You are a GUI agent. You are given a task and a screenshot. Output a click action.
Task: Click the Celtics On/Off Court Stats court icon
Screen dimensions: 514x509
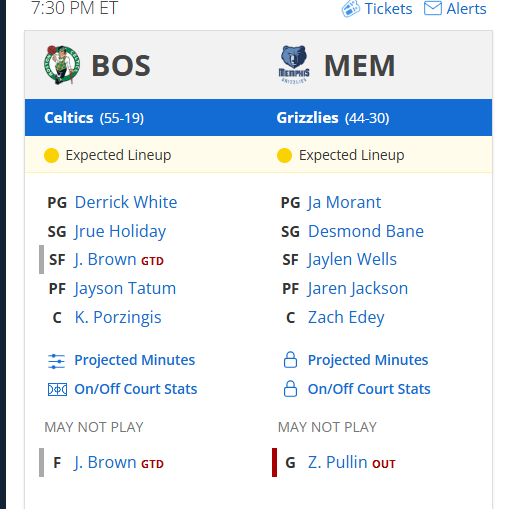(57, 389)
